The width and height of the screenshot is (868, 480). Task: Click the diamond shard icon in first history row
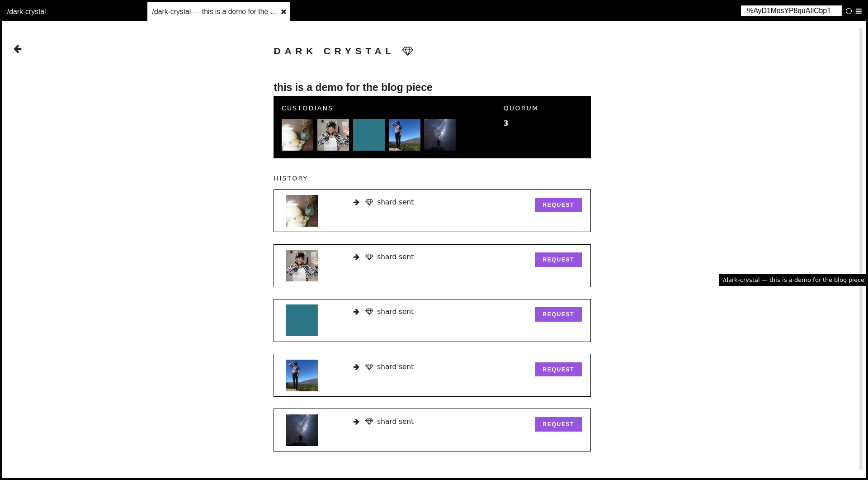coord(369,202)
